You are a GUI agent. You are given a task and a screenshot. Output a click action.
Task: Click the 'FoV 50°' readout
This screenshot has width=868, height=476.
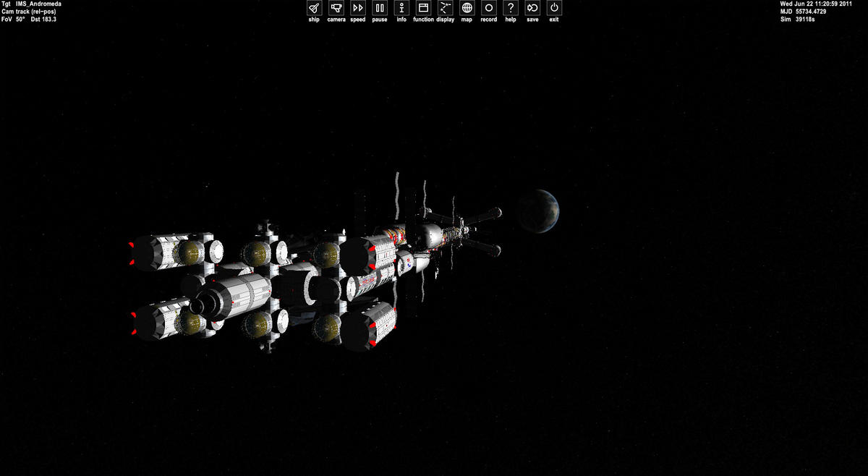click(13, 20)
